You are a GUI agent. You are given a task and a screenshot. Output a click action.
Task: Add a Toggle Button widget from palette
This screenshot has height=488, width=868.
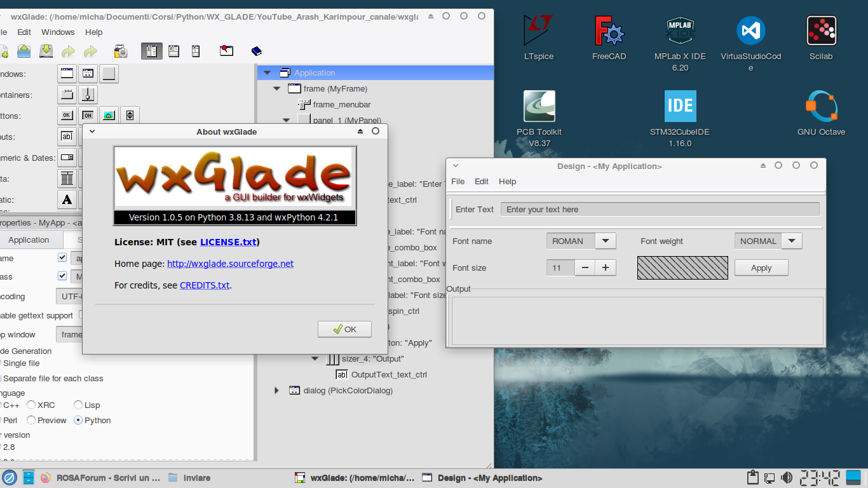click(x=88, y=116)
